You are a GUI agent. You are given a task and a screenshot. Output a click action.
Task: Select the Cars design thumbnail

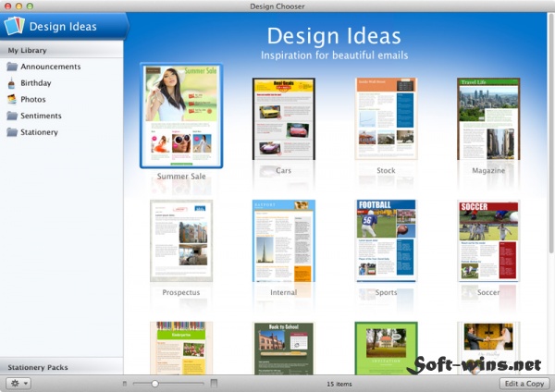(284, 119)
